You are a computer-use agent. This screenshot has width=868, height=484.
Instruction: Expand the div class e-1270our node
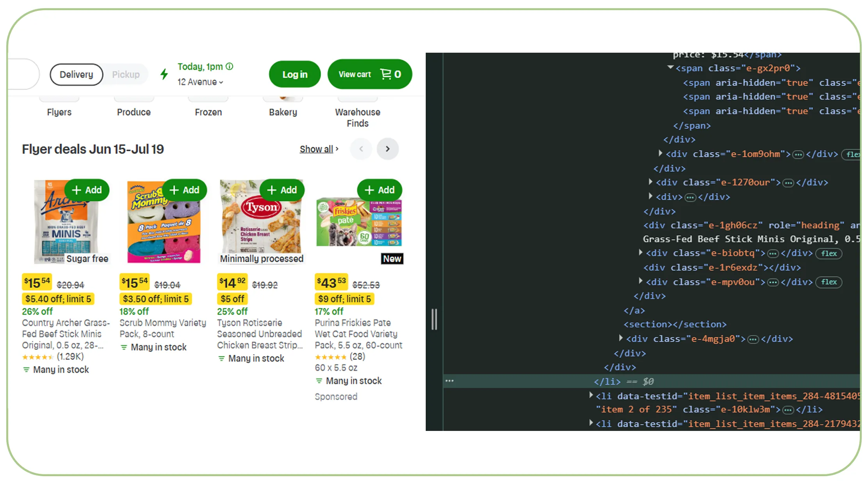(651, 182)
